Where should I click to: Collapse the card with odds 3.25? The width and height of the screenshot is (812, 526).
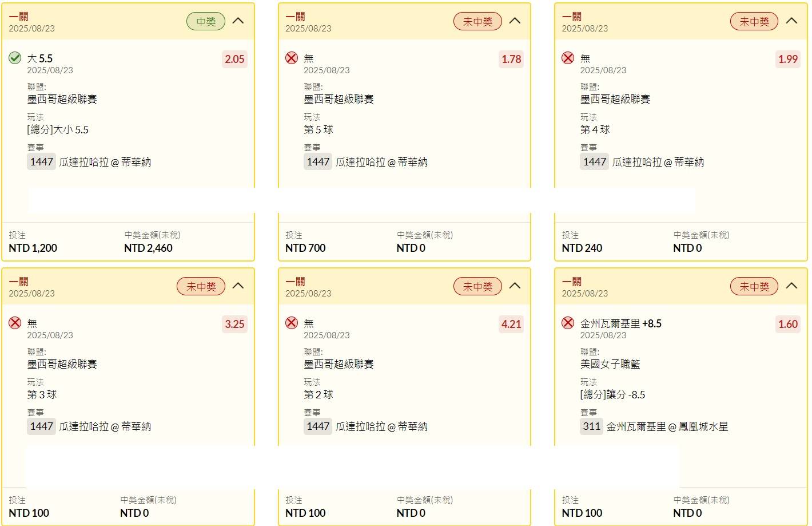[x=238, y=286]
